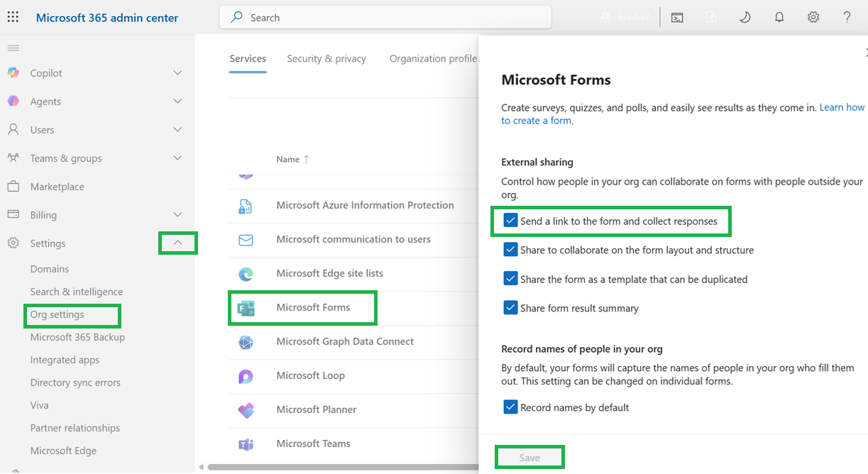Click Save button in Forms panel
Image resolution: width=868 pixels, height=474 pixels.
click(x=529, y=458)
